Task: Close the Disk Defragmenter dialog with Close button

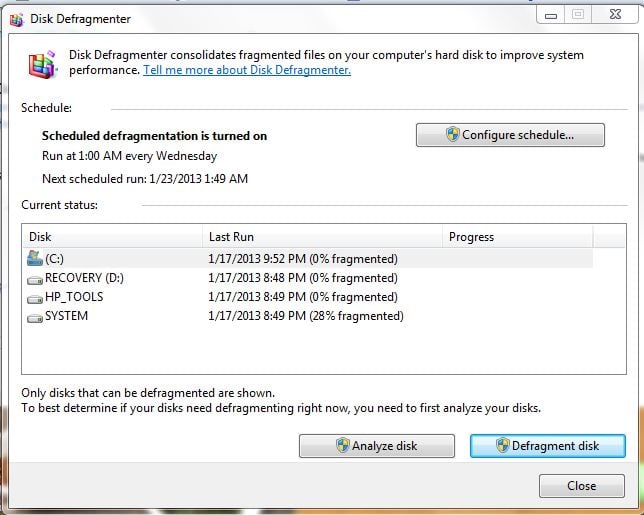Action: 582,486
